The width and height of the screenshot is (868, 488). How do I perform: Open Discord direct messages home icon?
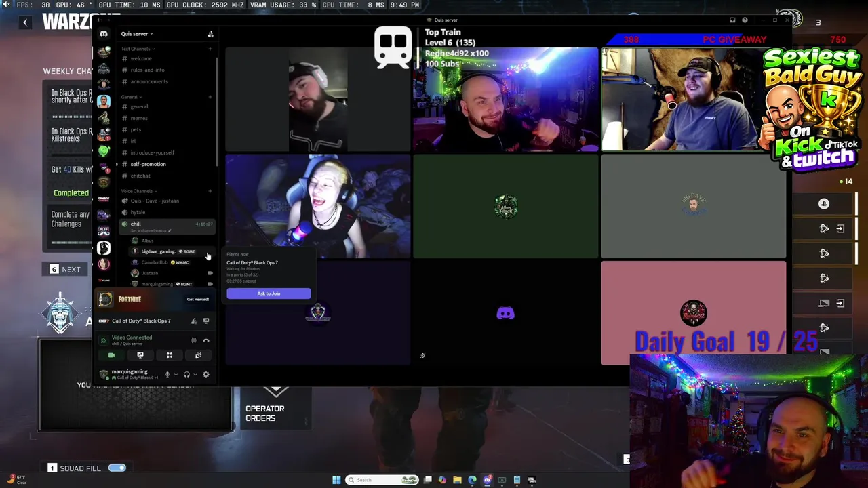(x=104, y=34)
